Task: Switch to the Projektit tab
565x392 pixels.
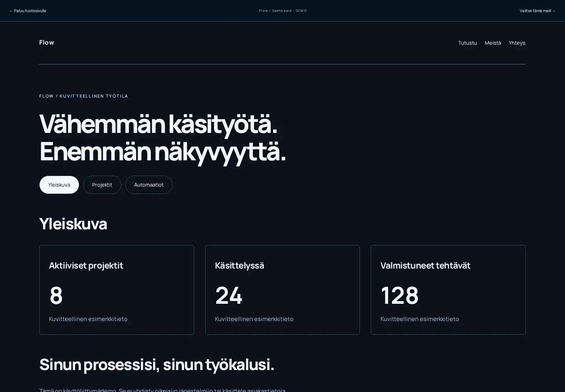Action: [102, 185]
